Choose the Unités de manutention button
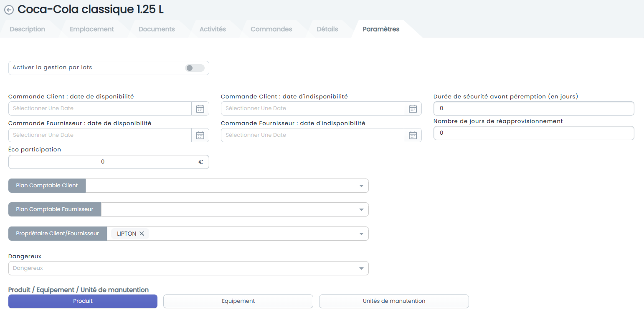 (x=394, y=301)
